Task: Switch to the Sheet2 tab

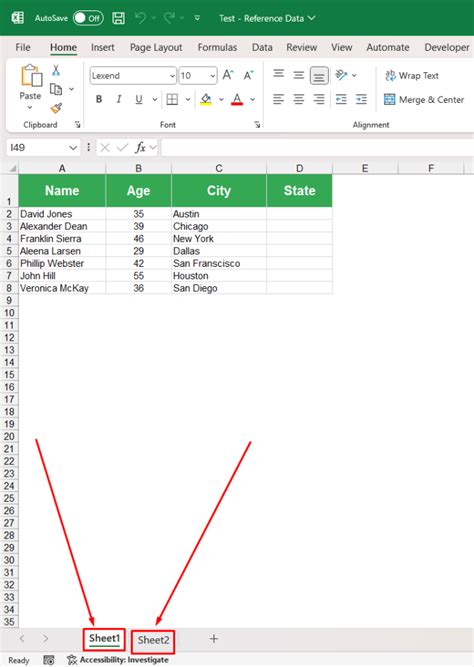Action: click(x=153, y=640)
